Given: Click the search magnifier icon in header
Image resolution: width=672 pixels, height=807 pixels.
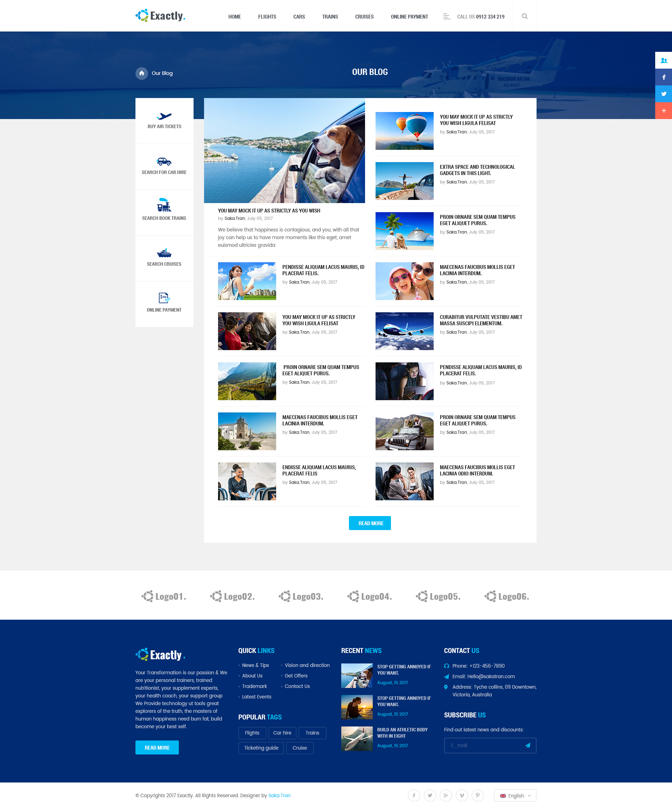Looking at the screenshot, I should (x=524, y=16).
